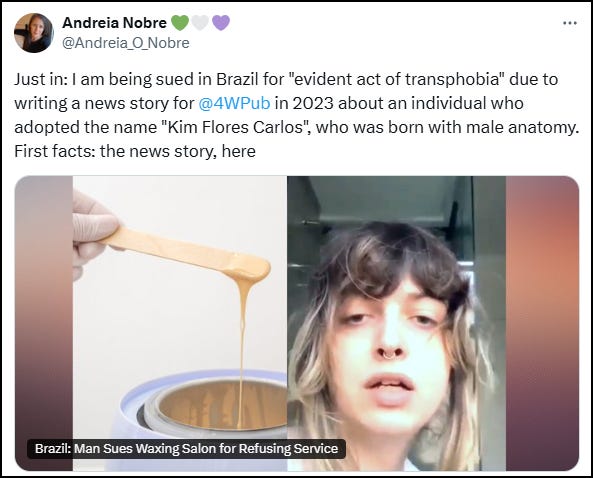Open Andreia Nobre's profile avatar
The height and width of the screenshot is (478, 593).
point(34,33)
